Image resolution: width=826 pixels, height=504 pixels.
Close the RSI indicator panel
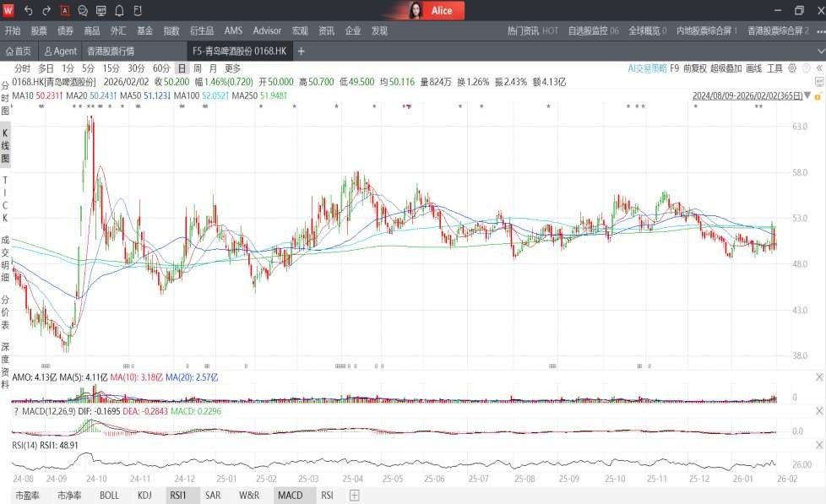(818, 445)
